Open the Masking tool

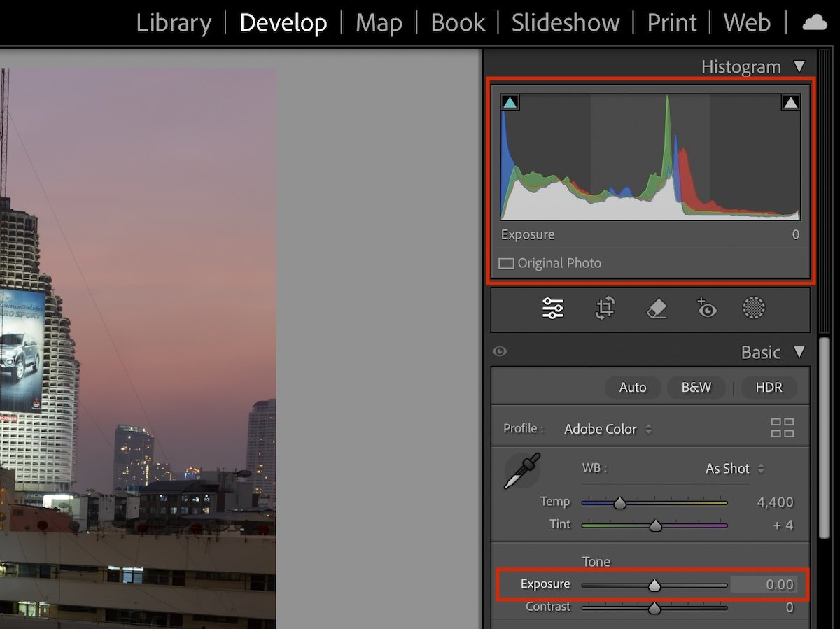tap(754, 308)
